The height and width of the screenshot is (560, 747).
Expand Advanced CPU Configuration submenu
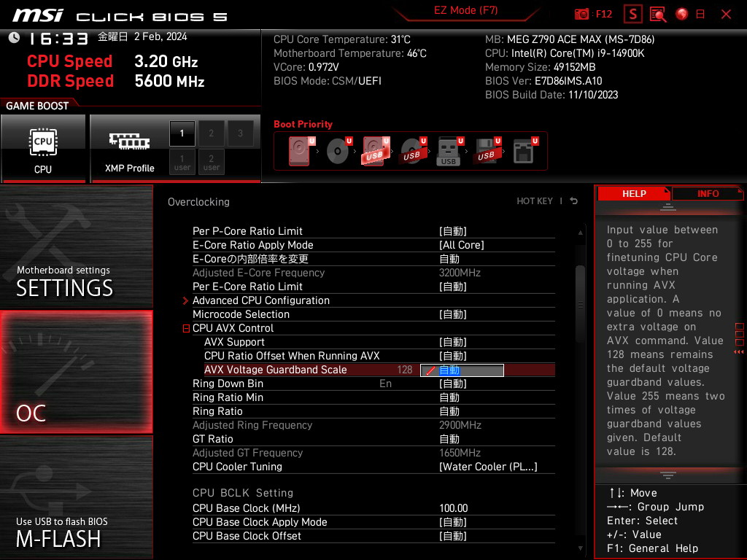(260, 300)
